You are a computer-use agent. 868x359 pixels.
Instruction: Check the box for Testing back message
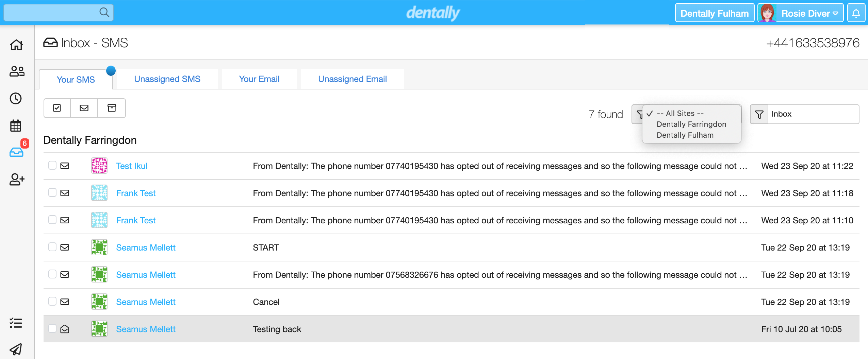[x=52, y=328]
